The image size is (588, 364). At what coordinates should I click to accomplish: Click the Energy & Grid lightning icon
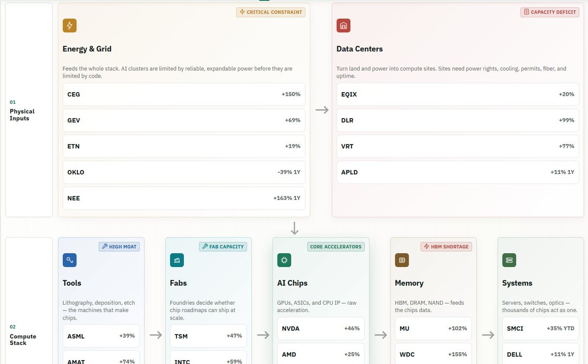[x=70, y=25]
